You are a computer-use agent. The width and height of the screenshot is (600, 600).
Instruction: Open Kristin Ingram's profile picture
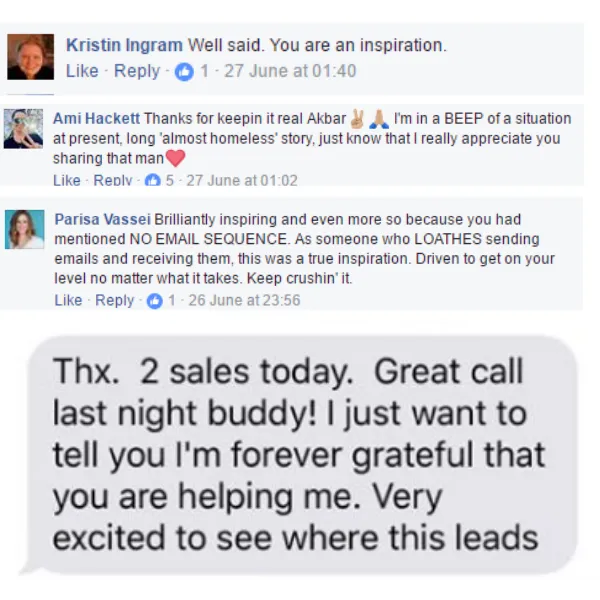(x=31, y=57)
